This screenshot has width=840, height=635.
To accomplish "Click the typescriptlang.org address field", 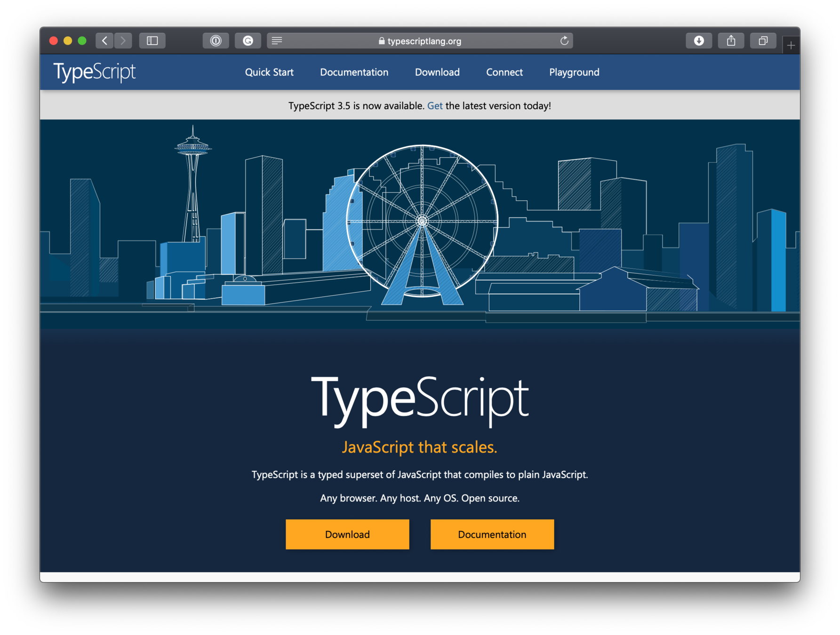I will click(420, 41).
